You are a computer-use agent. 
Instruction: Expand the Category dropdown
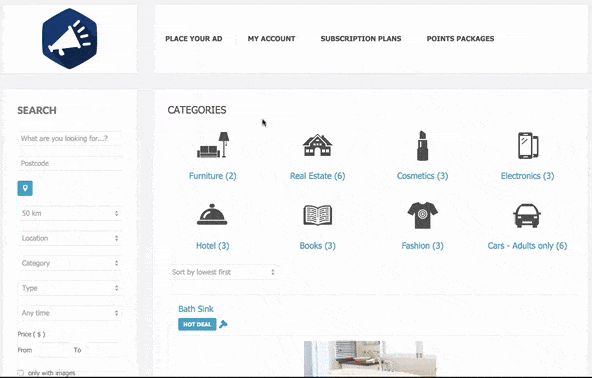pos(70,263)
